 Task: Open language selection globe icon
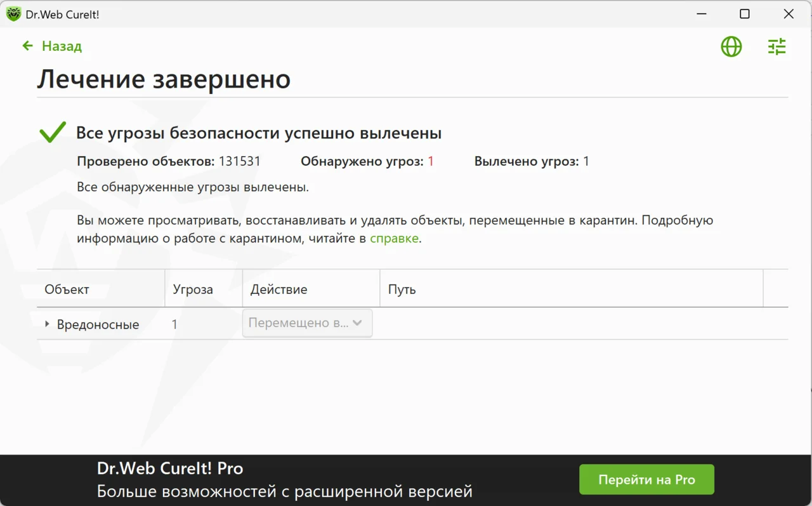(731, 46)
